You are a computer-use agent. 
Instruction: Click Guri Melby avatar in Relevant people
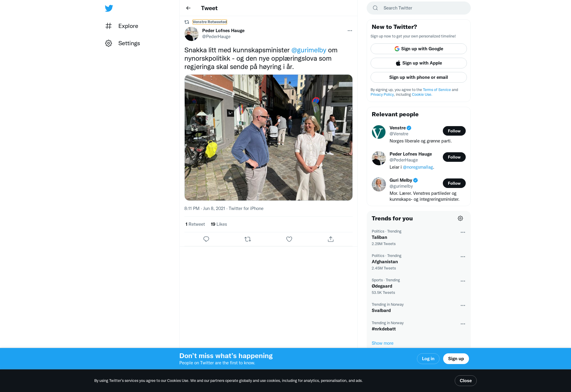tap(379, 184)
